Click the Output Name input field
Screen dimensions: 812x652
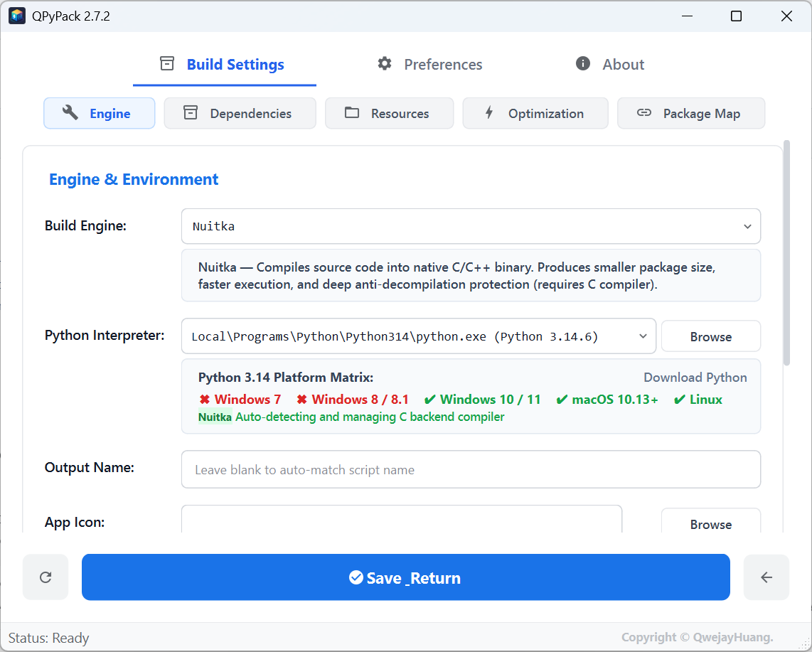(x=471, y=469)
